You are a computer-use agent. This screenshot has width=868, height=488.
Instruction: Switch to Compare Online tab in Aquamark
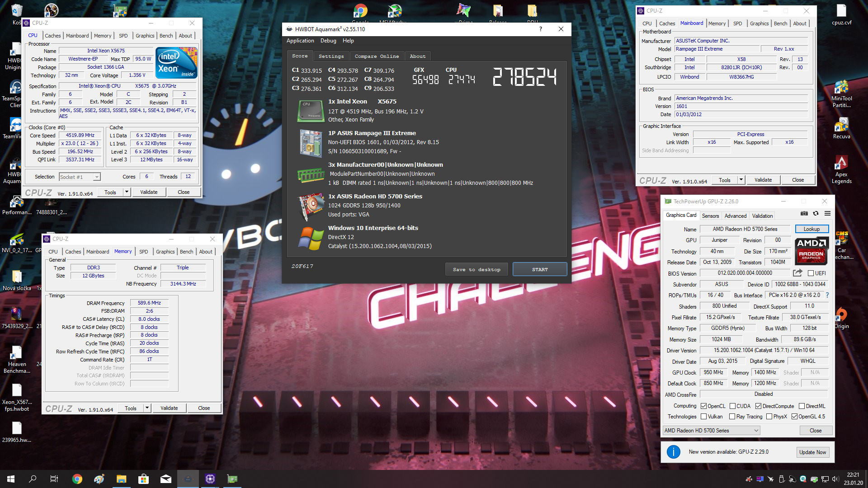tap(377, 56)
